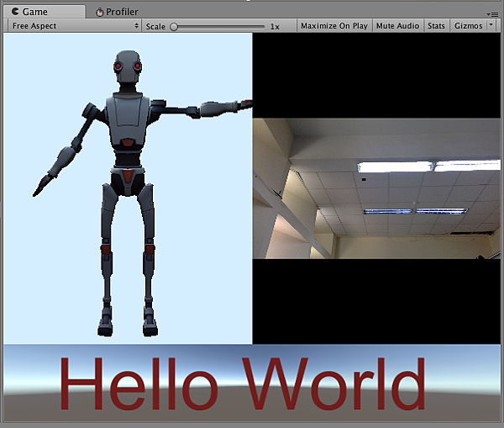This screenshot has width=504, height=428.
Task: Click the Profiler stopwatch icon
Action: (x=100, y=12)
